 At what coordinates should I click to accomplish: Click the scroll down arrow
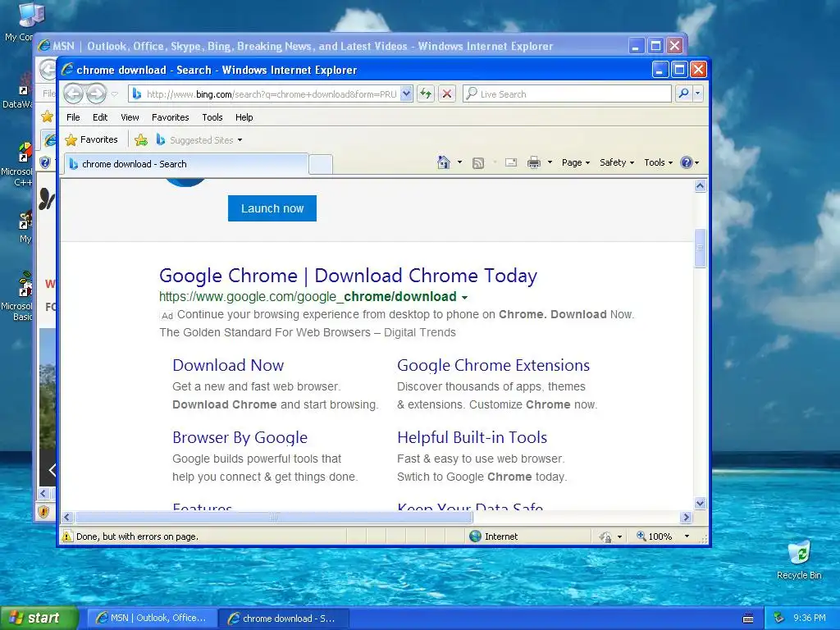click(701, 503)
